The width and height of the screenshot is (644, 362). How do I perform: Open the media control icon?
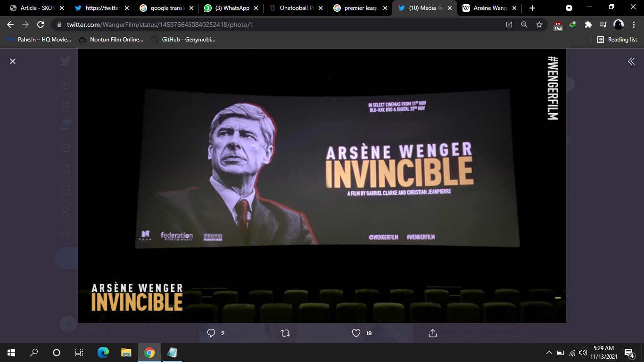coord(603,25)
